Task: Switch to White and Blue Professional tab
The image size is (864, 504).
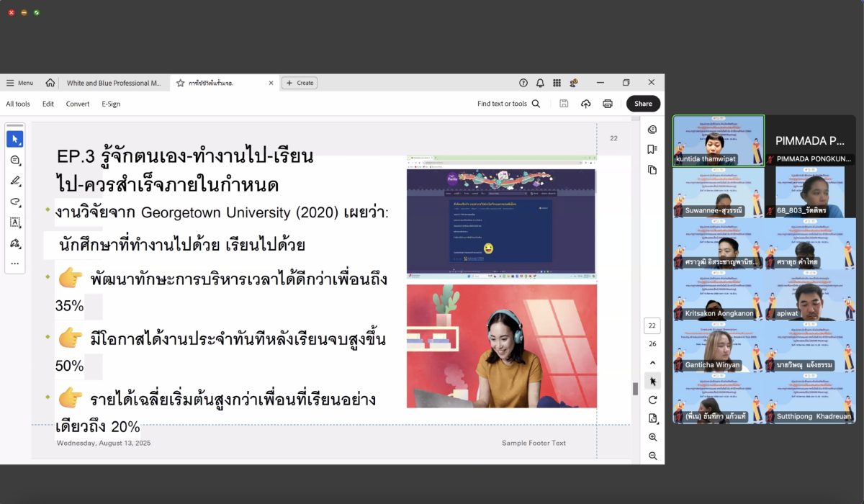Action: [x=114, y=83]
